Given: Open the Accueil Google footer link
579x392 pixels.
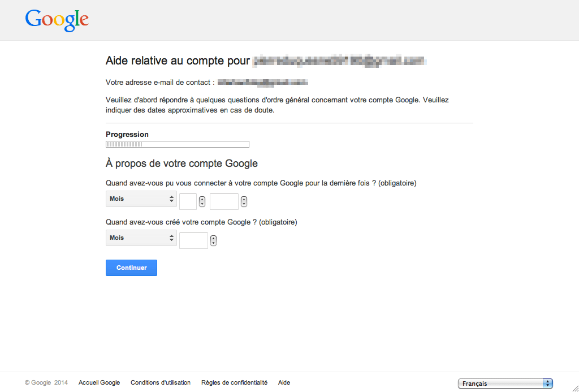Looking at the screenshot, I should point(100,383).
